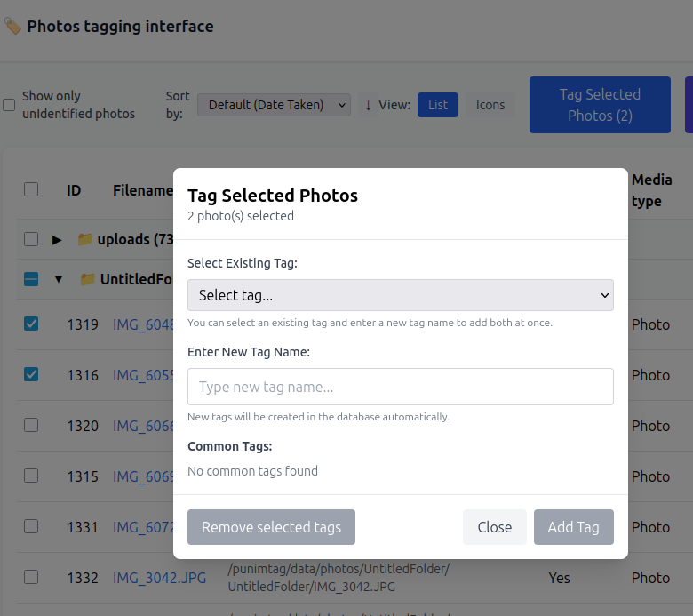Uncheck the checkbox for photo 1319
This screenshot has width=693, height=616.
[31, 324]
